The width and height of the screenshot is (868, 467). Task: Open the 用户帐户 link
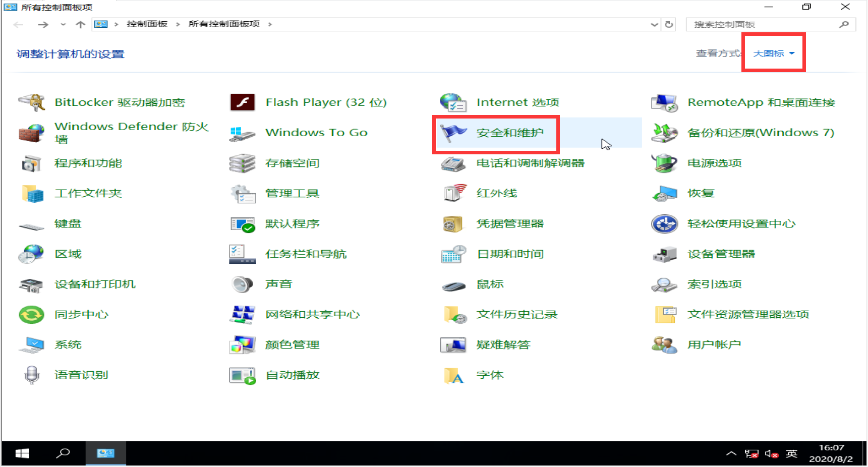coord(714,345)
